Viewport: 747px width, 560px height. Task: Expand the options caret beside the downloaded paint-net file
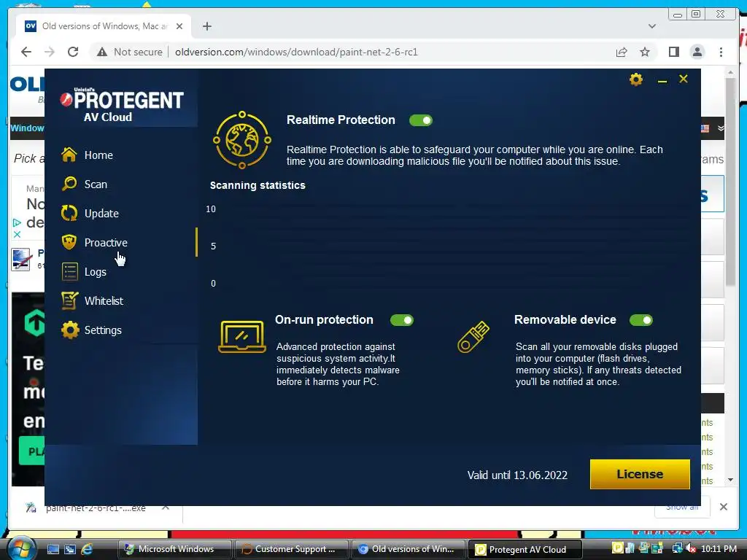click(x=166, y=507)
